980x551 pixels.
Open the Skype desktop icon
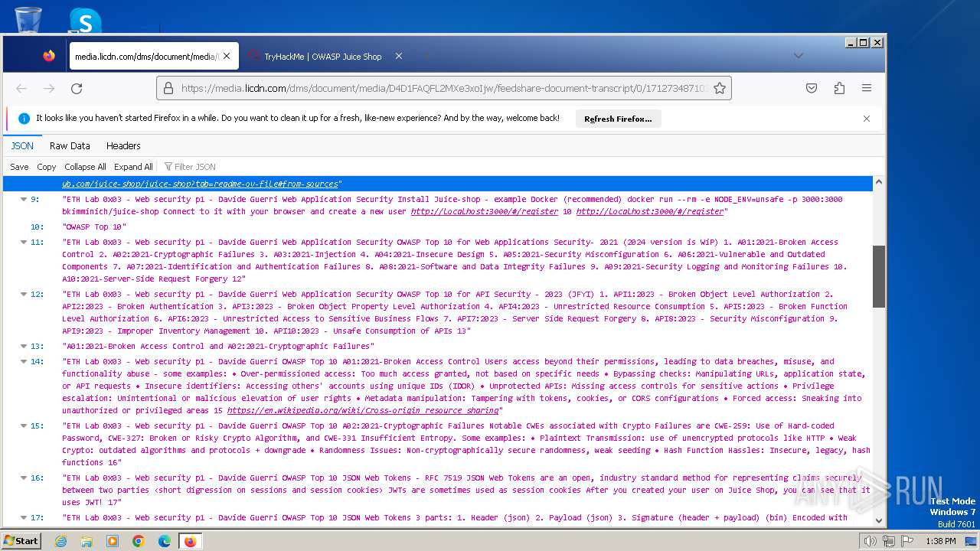pos(84,21)
